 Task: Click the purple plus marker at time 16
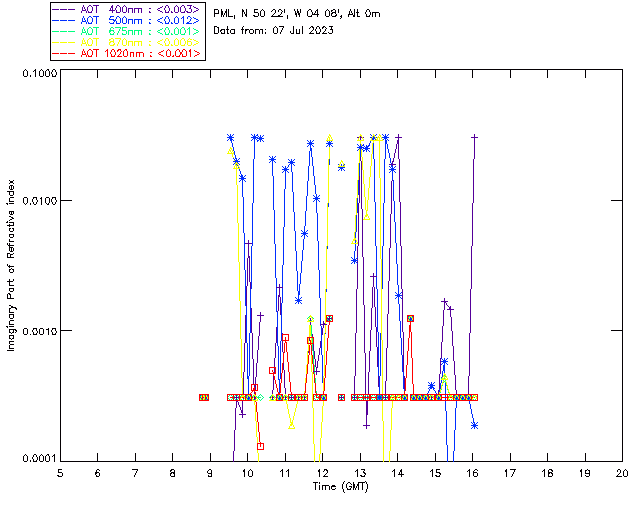click(x=474, y=138)
